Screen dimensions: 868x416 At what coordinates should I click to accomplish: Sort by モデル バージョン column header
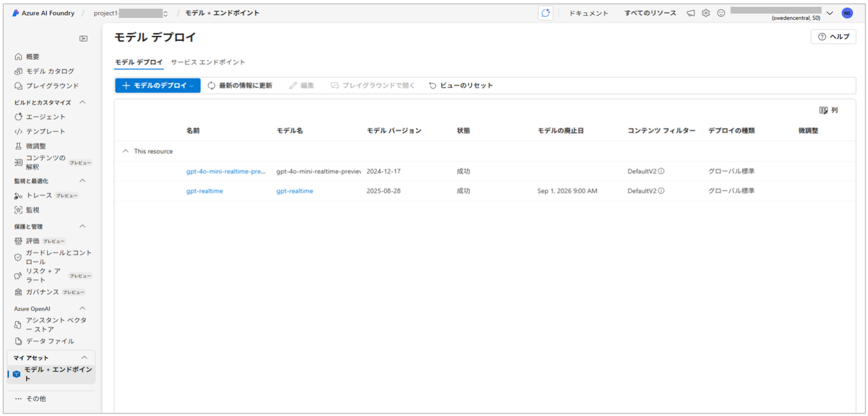pyautogui.click(x=394, y=131)
